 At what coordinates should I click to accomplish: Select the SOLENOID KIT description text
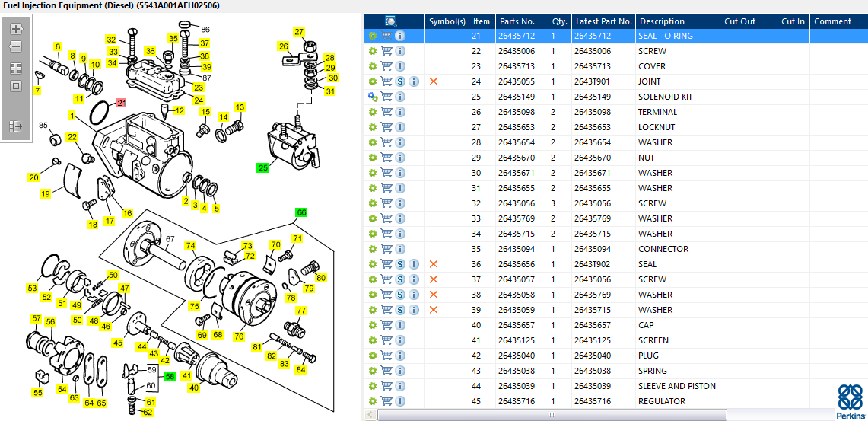coord(666,97)
